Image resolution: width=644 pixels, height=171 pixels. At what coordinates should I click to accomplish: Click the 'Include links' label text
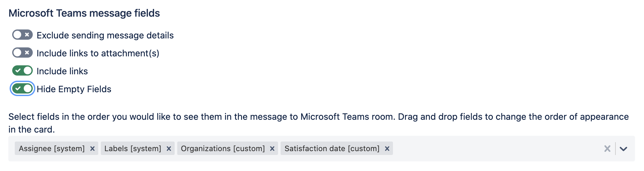(x=62, y=71)
